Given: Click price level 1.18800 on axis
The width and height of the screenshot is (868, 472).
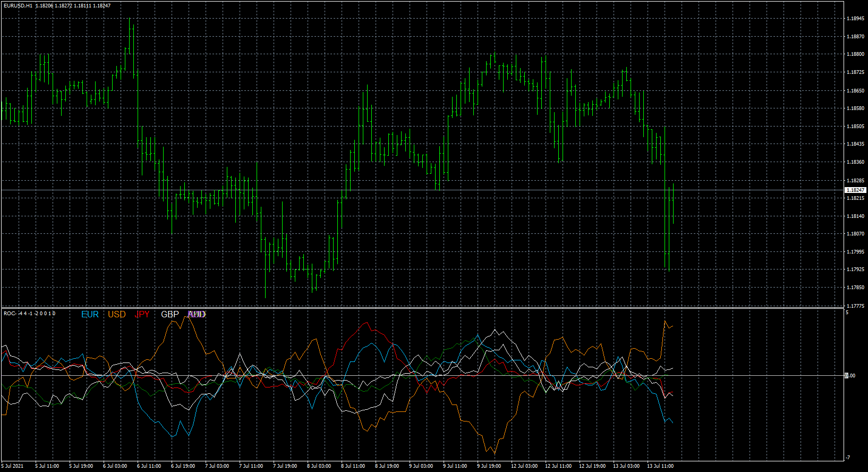Looking at the screenshot, I should click(x=854, y=54).
